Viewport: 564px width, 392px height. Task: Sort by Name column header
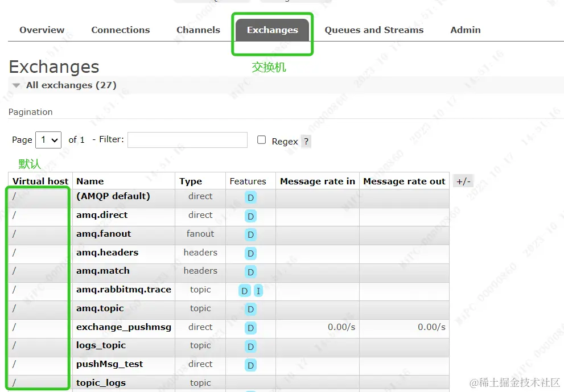(90, 181)
